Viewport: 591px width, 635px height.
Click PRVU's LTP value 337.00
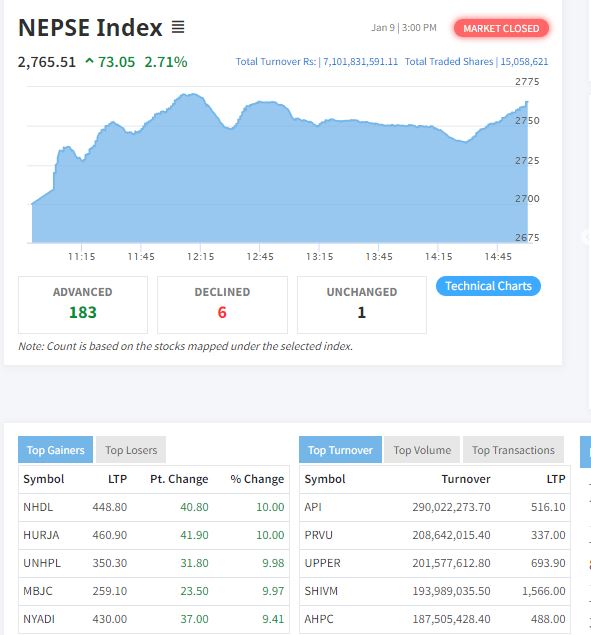pos(548,535)
